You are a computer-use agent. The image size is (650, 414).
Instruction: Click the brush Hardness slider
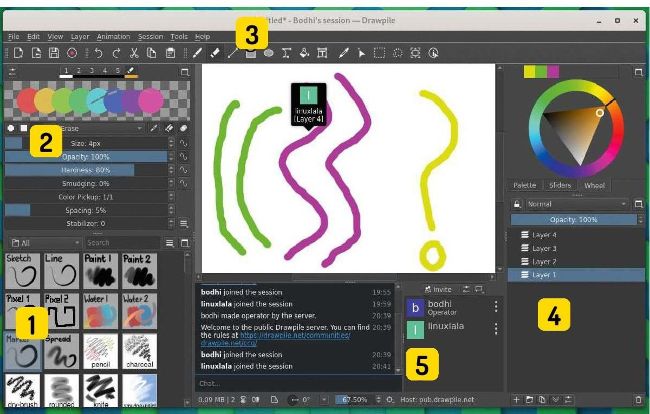[86, 170]
